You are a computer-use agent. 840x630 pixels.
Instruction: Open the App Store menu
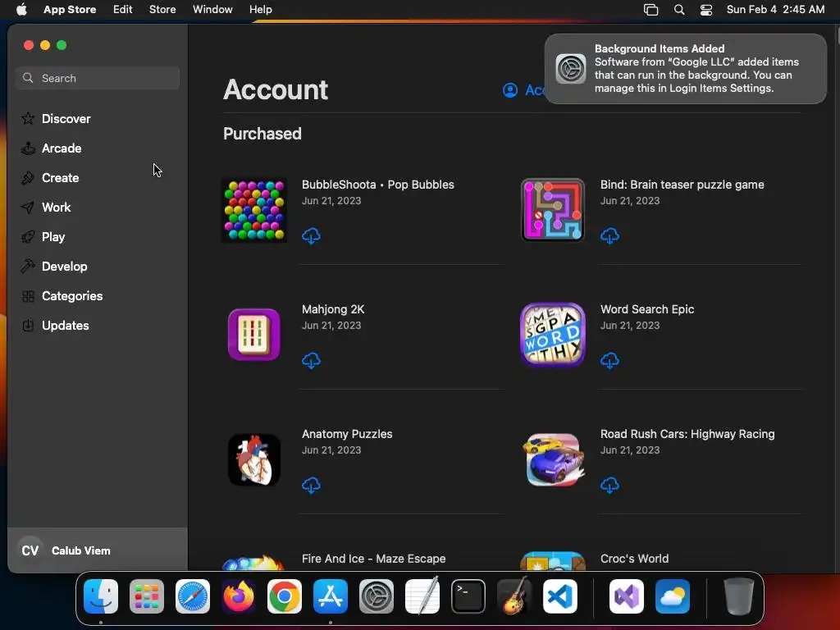(x=70, y=9)
